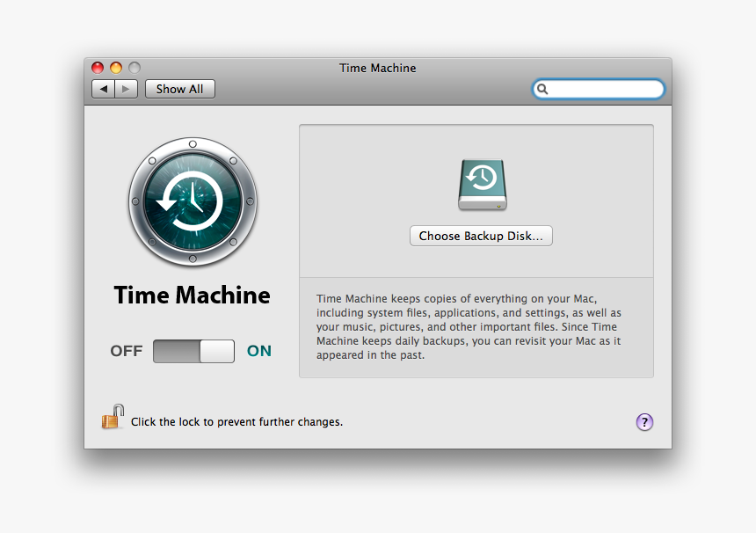
Task: Toggle the Time Machine OFF/ON switch
Action: [x=193, y=351]
